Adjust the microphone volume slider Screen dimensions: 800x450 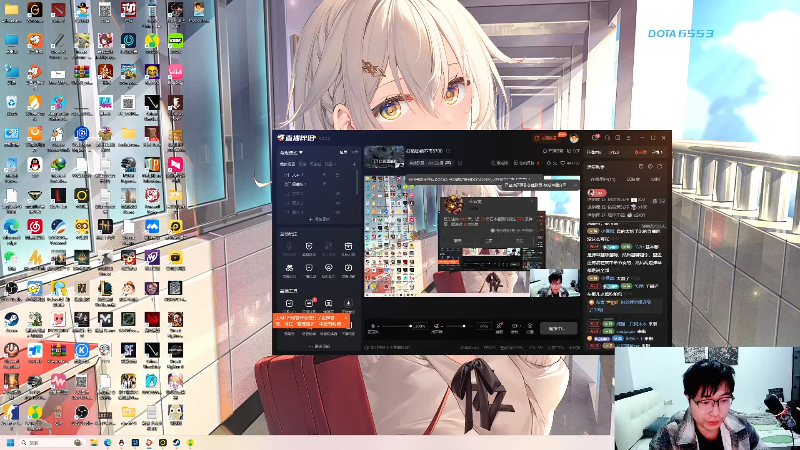tap(397, 326)
